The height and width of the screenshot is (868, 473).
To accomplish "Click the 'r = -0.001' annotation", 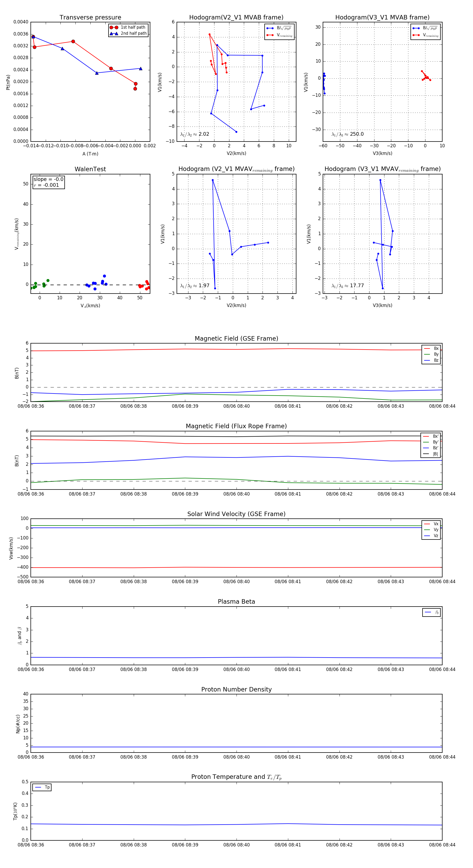I will [47, 185].
